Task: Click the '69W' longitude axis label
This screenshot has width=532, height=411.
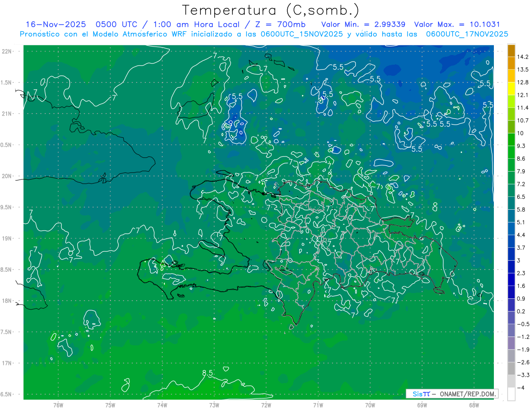Action: coord(422,405)
